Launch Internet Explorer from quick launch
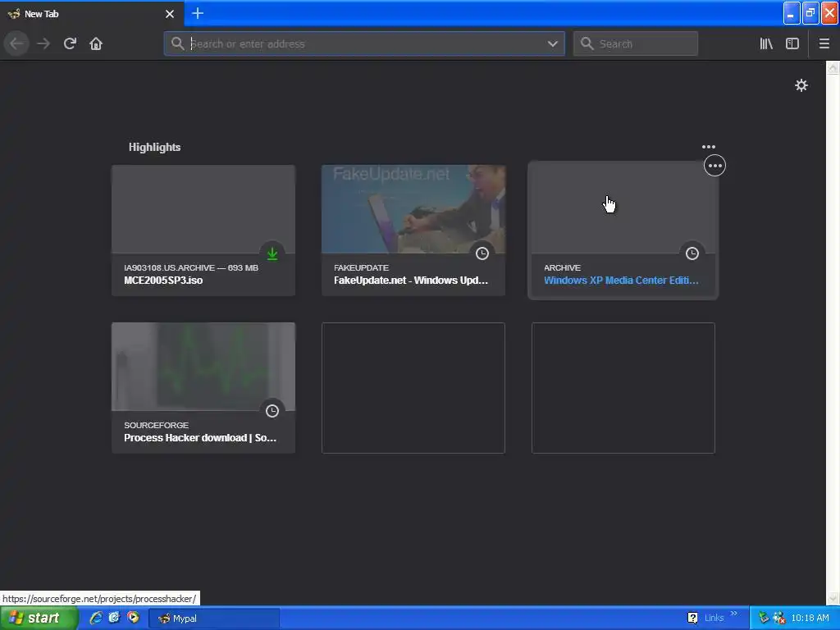Viewport: 840px width, 630px height. coord(96,618)
